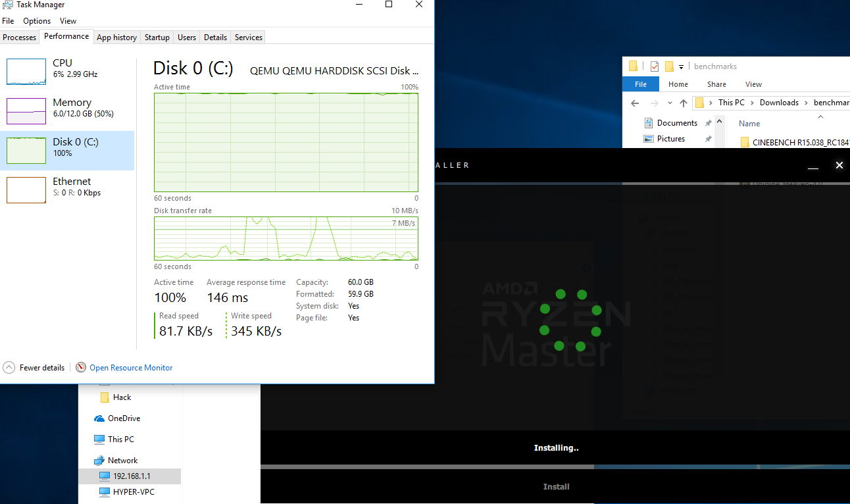Click Explorer folder icon in quick access toolbar

coord(634,66)
